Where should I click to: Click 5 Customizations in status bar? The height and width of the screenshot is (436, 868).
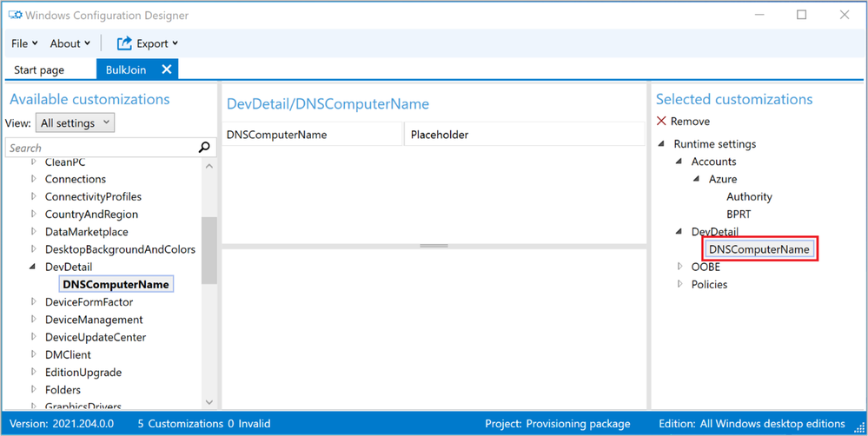pyautogui.click(x=181, y=424)
